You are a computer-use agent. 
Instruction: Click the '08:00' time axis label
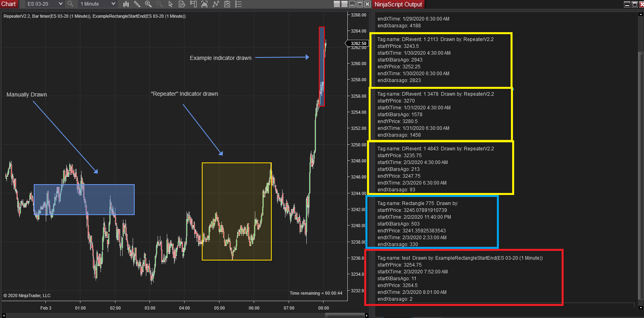click(324, 308)
